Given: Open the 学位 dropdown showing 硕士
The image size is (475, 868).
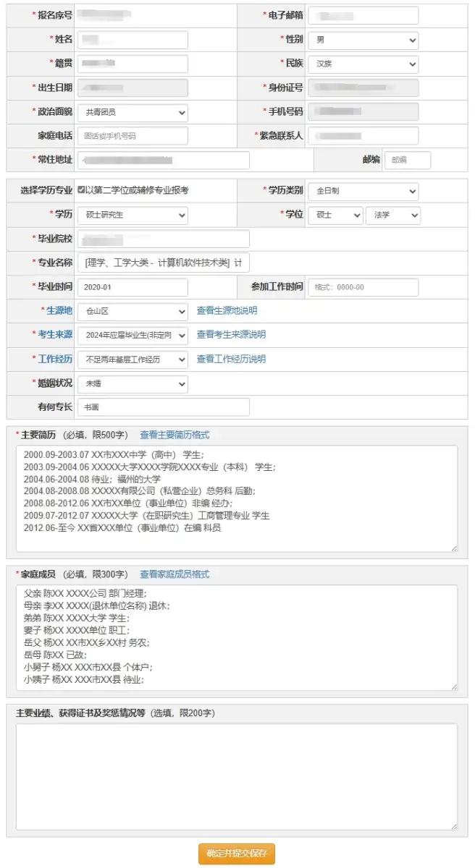Looking at the screenshot, I should [335, 215].
